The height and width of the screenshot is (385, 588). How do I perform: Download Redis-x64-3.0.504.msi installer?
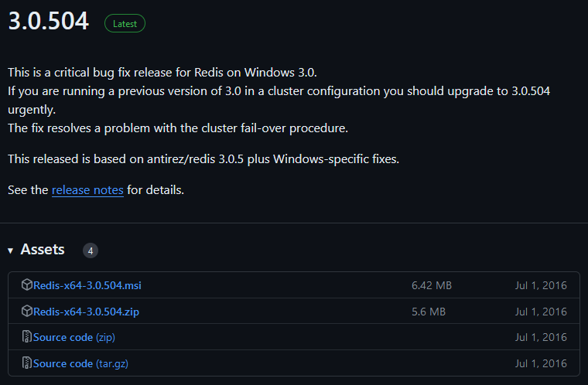pos(87,285)
